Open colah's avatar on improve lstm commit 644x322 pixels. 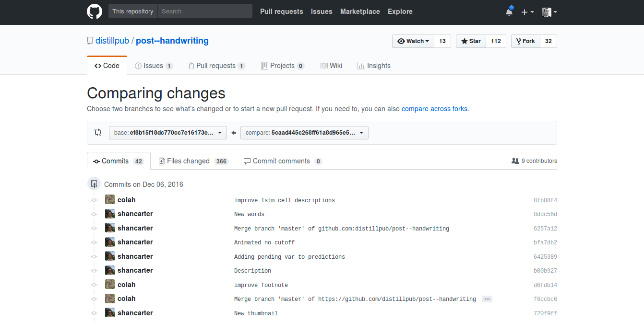click(110, 200)
